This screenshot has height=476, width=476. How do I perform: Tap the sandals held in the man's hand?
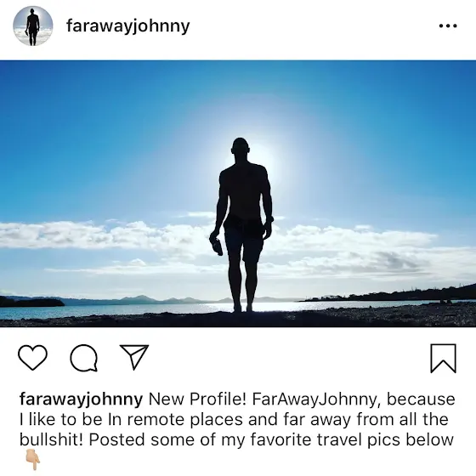[216, 246]
